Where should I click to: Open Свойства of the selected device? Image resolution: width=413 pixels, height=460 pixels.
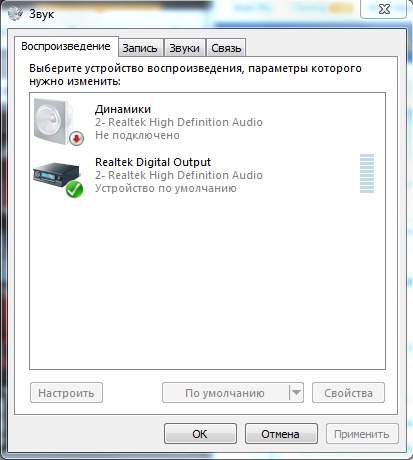(348, 393)
